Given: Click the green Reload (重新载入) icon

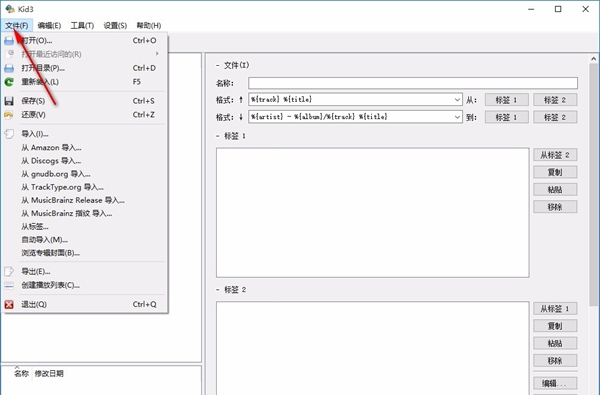Looking at the screenshot, I should click(x=9, y=82).
